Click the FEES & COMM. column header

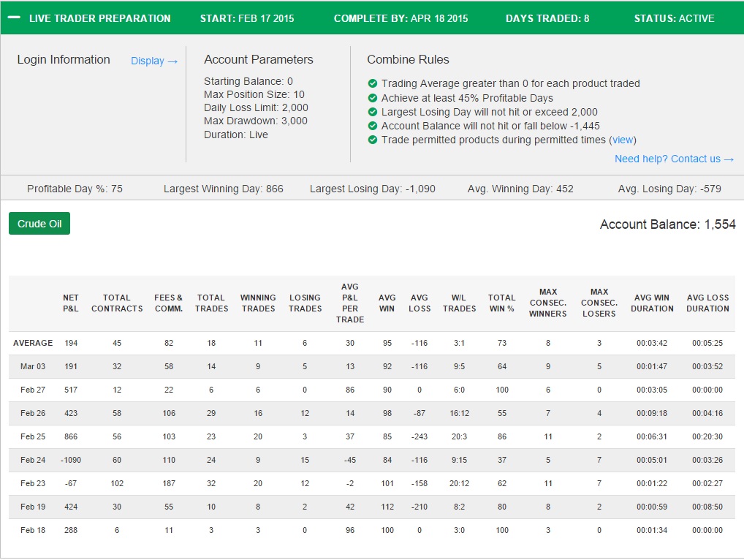click(168, 303)
